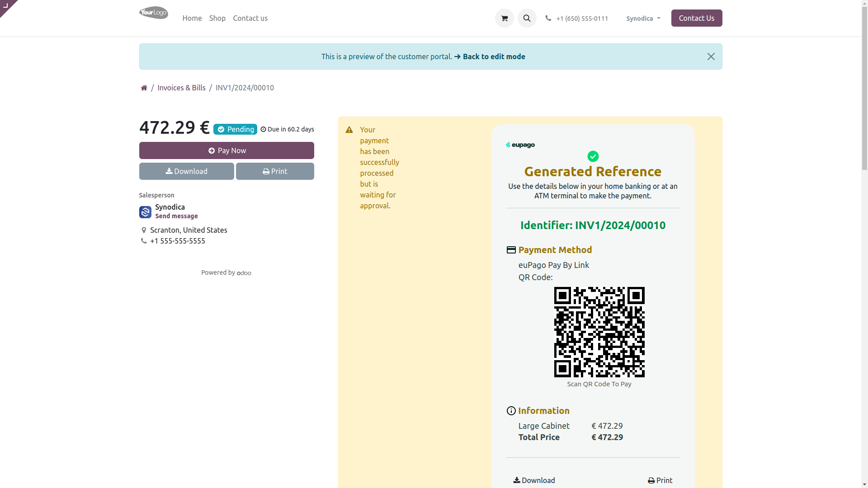Viewport: 868px width, 488px height.
Task: Open the shopping cart icon
Action: tap(504, 18)
